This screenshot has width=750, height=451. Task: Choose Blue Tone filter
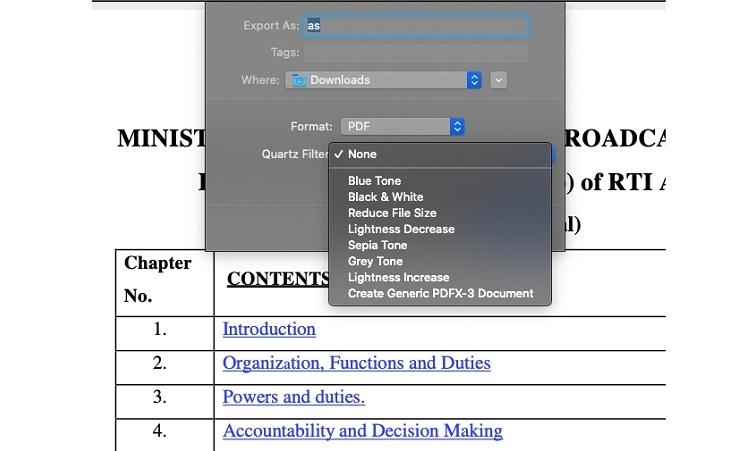click(440, 181)
